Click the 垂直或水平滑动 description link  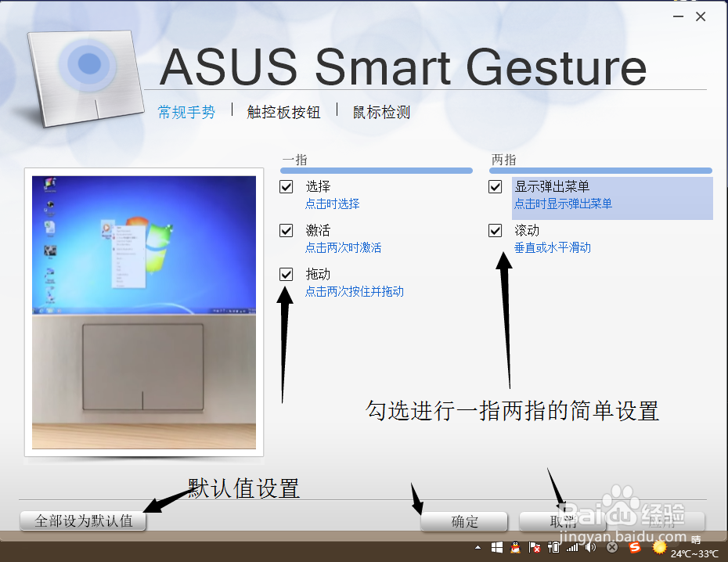click(553, 247)
